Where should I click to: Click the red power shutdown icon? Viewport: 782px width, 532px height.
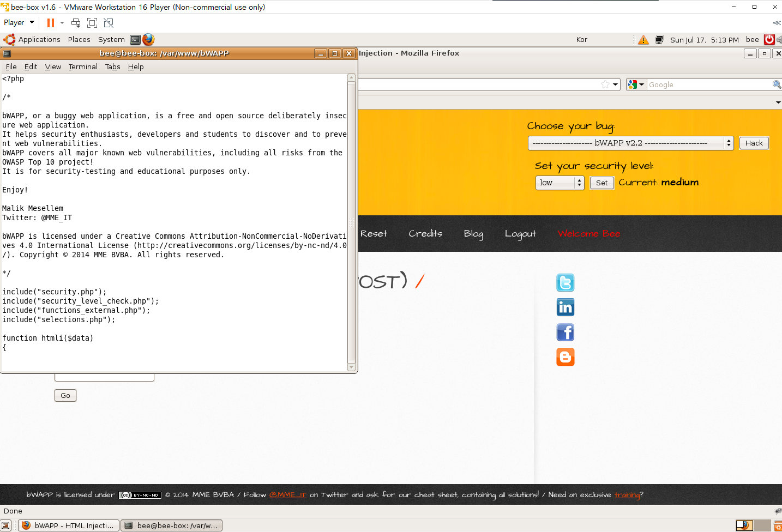tap(769, 39)
